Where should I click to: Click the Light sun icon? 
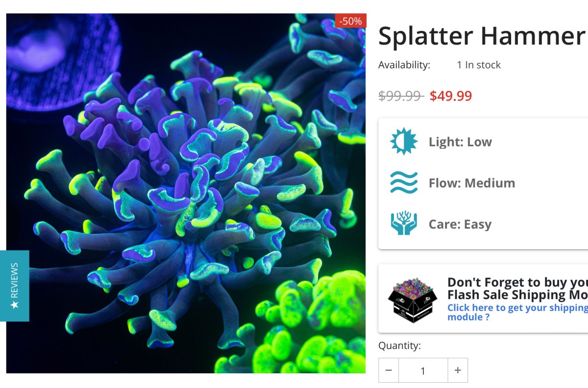coord(404,142)
